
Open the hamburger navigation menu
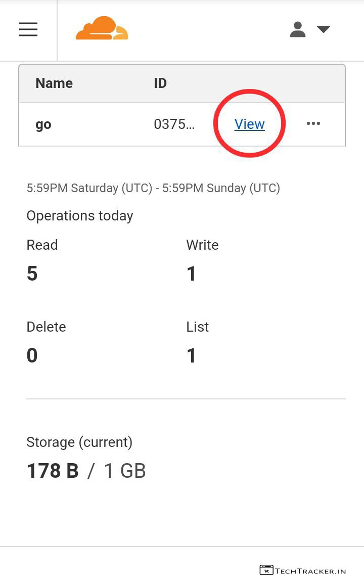coord(28,30)
